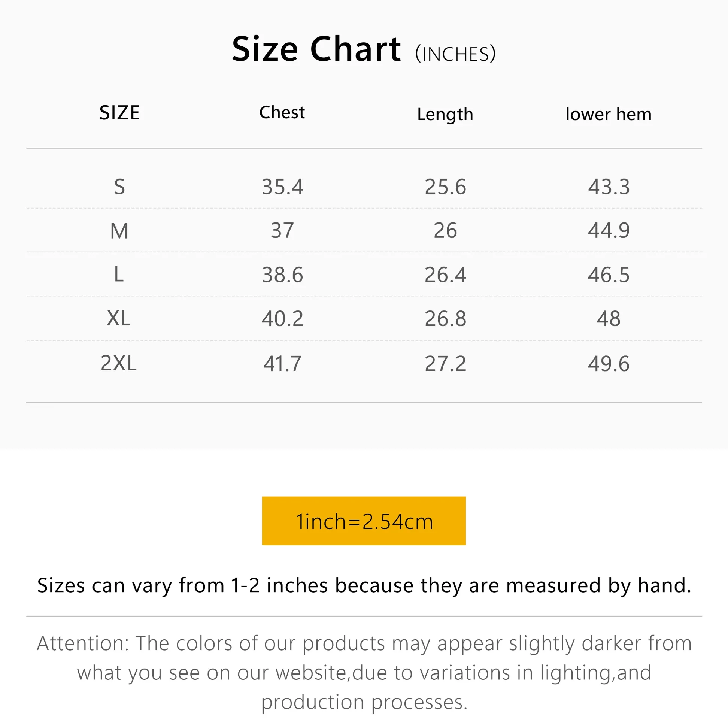Click the M size row label
728x721 pixels.
pyautogui.click(x=119, y=231)
